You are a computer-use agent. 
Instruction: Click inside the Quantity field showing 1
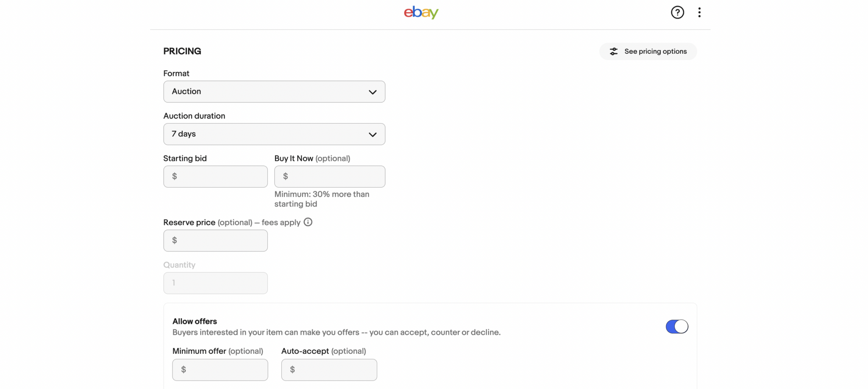point(215,283)
